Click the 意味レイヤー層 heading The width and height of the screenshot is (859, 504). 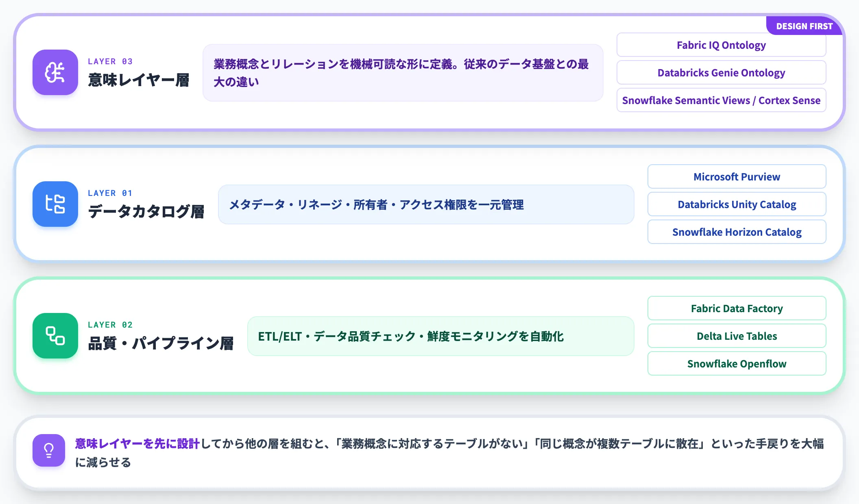(x=139, y=80)
